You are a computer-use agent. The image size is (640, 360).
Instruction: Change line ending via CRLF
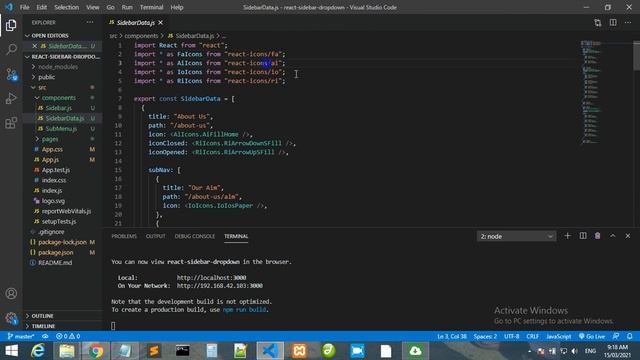(x=533, y=336)
